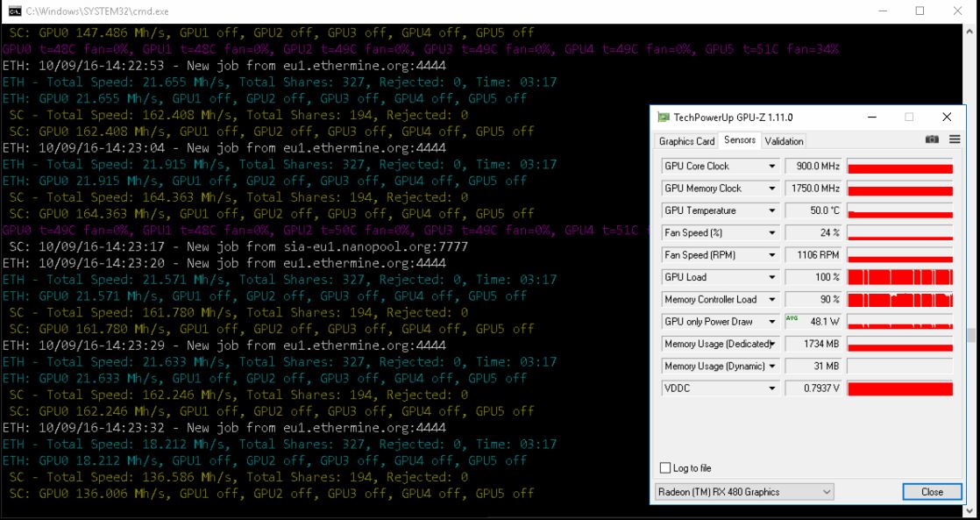Expand the Memory Usage (Dynamic) dropdown
Viewport: 980px width, 520px height.
[x=772, y=367]
